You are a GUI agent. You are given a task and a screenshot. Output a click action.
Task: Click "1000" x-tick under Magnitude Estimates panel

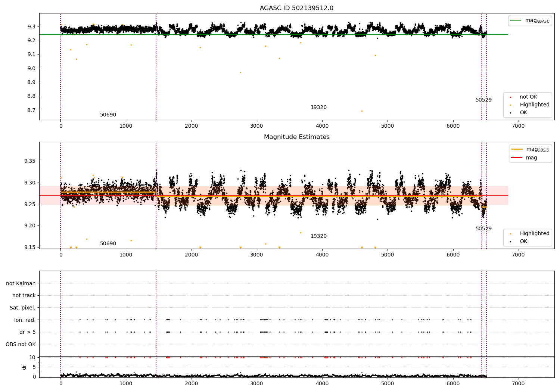[126, 255]
